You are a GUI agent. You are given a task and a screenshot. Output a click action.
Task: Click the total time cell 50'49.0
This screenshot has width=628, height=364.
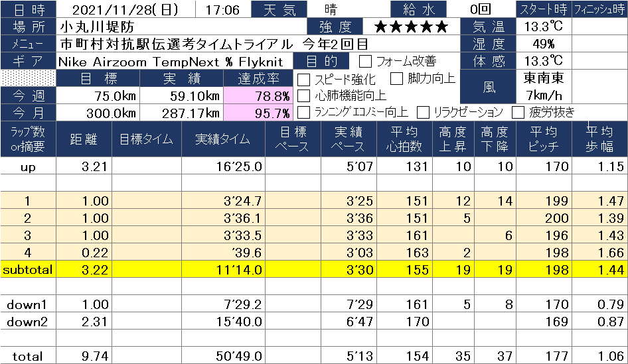[x=222, y=356]
